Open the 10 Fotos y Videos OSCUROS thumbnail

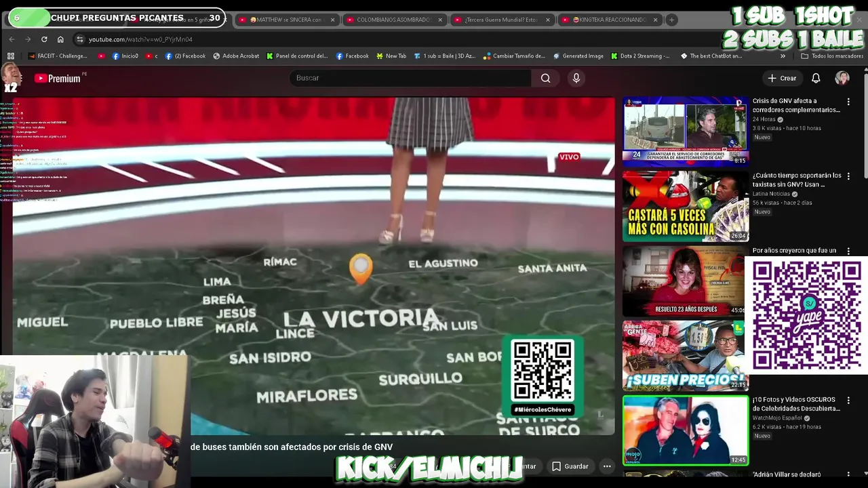coord(686,430)
